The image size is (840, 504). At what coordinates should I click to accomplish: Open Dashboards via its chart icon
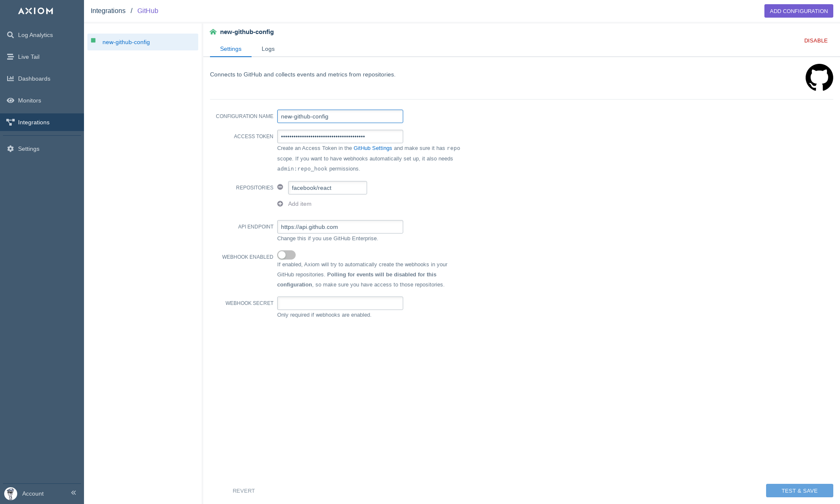coord(10,79)
